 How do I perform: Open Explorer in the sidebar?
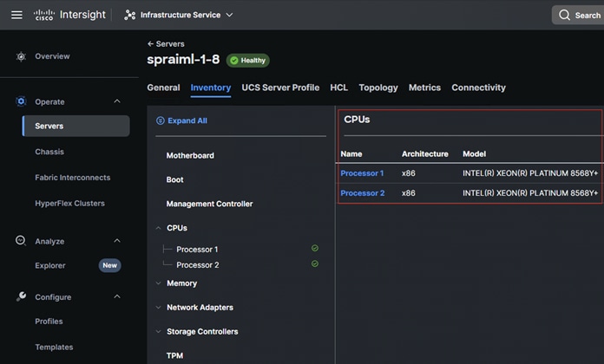pos(50,265)
